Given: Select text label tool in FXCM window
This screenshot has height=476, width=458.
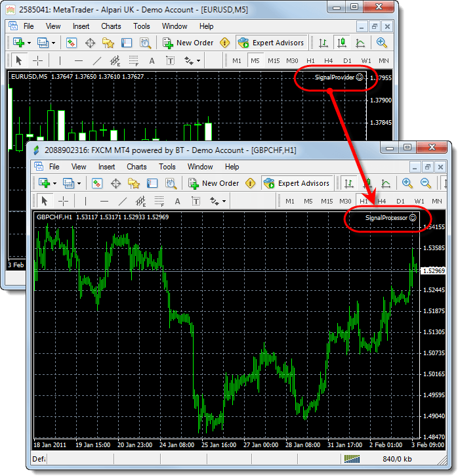Looking at the screenshot, I should click(x=196, y=201).
